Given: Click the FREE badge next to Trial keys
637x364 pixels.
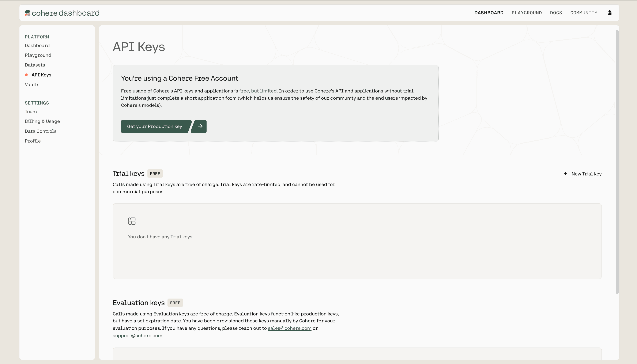Looking at the screenshot, I should pyautogui.click(x=155, y=174).
